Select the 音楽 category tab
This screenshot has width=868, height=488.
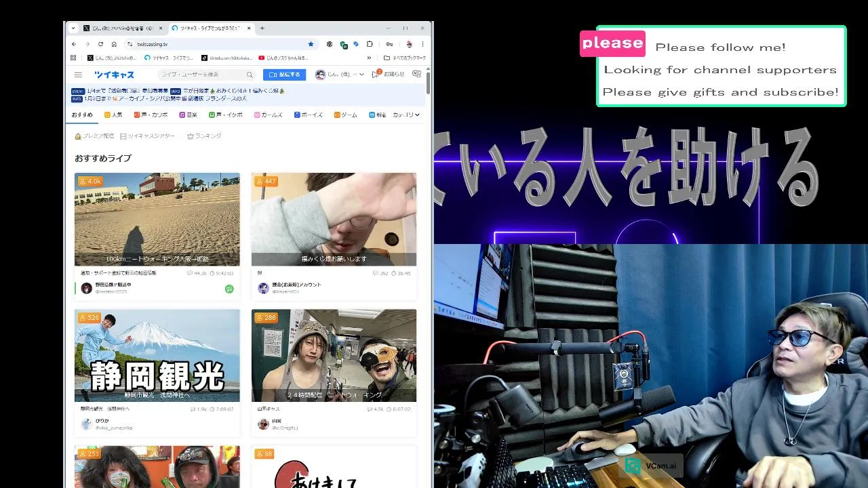pos(189,115)
